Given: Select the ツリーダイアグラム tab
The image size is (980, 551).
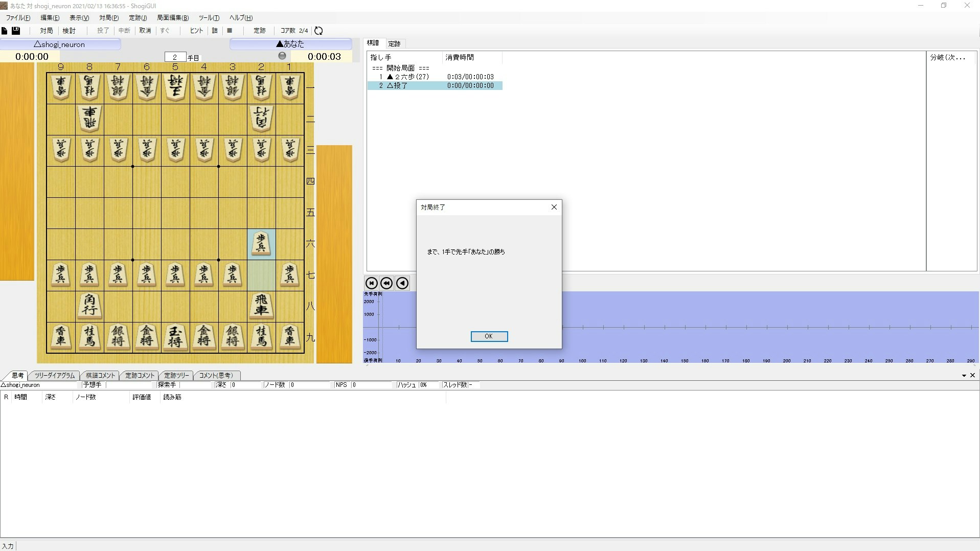Looking at the screenshot, I should pyautogui.click(x=55, y=375).
